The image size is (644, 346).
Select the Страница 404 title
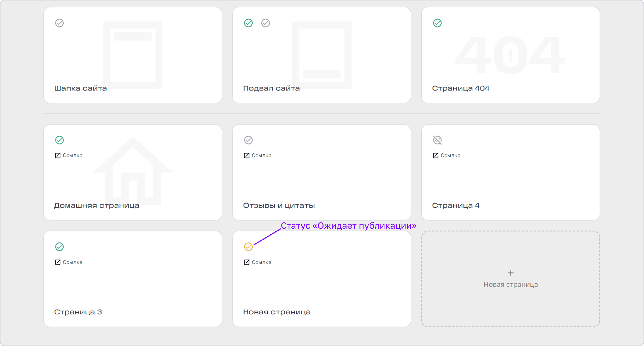click(x=461, y=88)
